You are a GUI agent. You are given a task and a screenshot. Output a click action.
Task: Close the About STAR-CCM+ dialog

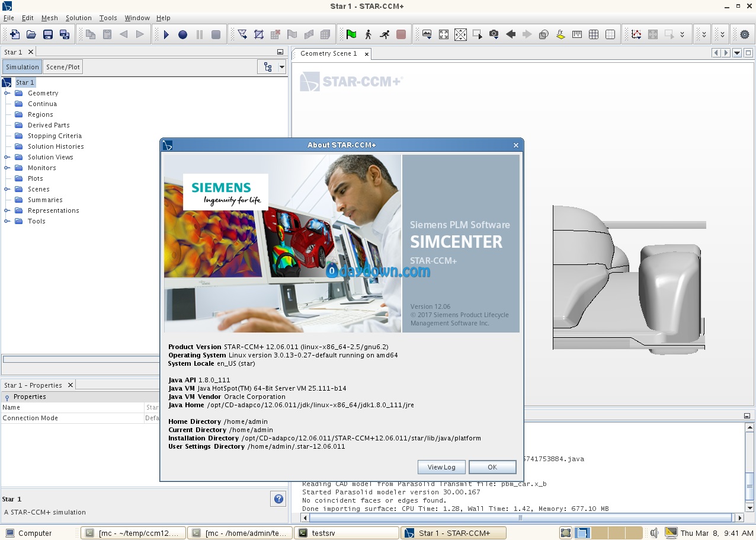516,145
